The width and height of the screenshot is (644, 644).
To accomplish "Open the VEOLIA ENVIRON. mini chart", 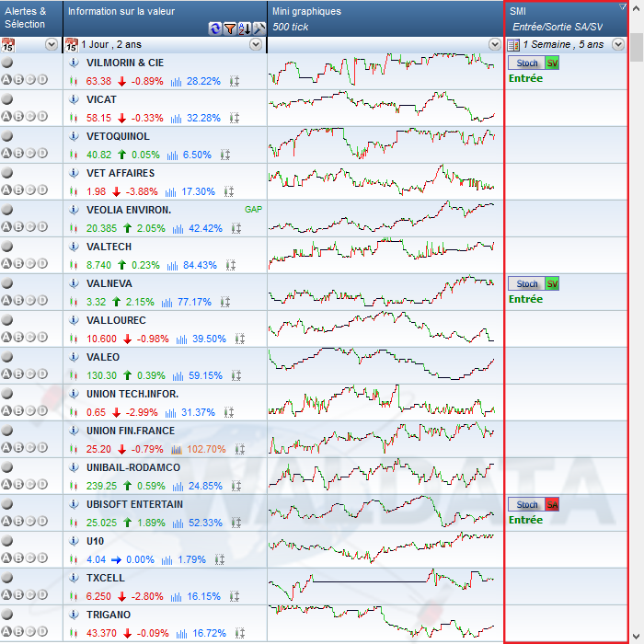I will tap(381, 218).
